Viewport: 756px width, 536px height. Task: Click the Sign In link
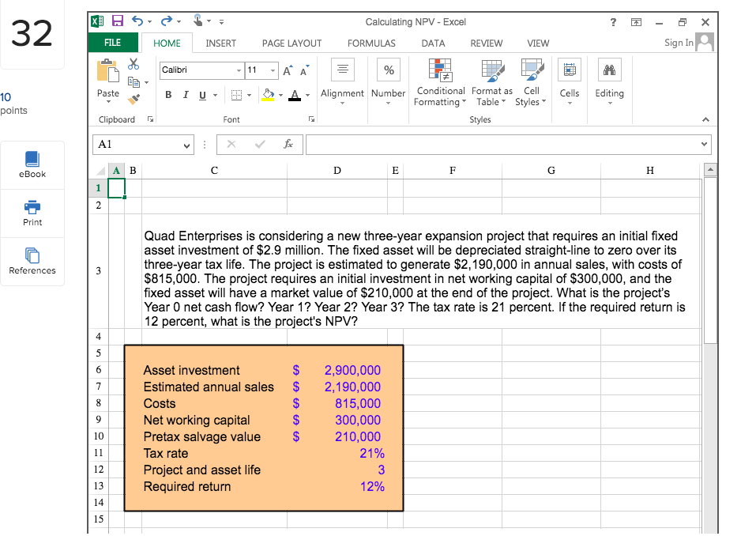pyautogui.click(x=678, y=43)
